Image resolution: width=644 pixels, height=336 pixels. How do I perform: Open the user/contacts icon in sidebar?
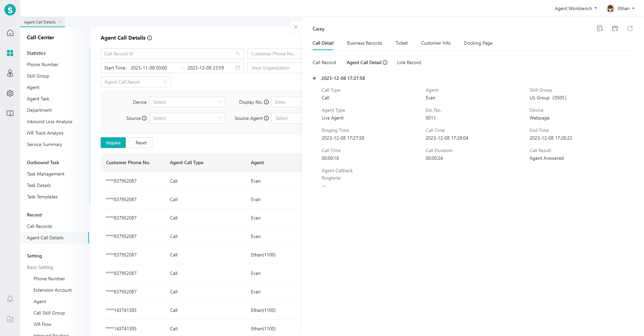pyautogui.click(x=10, y=73)
